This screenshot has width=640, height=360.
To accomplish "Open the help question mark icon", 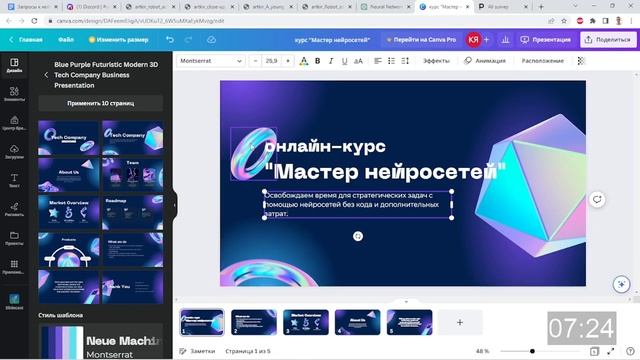I will (x=630, y=351).
